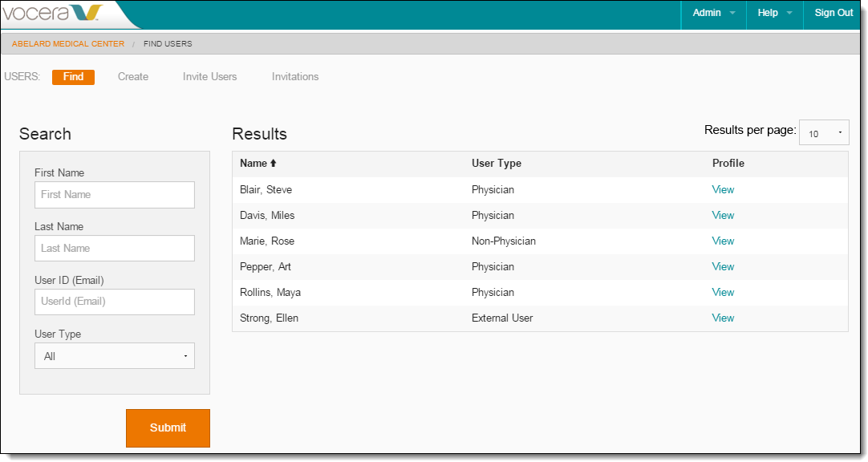Switch to the Create tab
This screenshot has height=462, width=868.
[133, 77]
